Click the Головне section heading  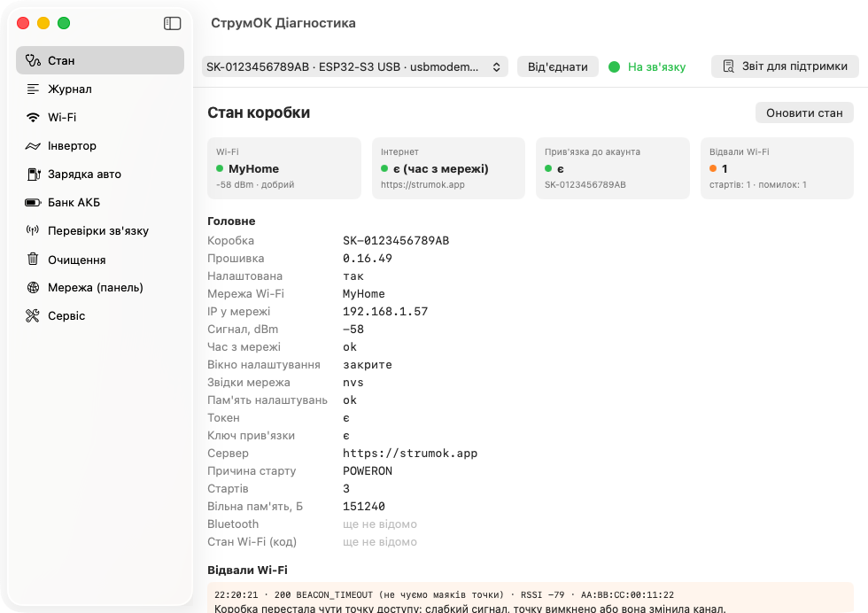tap(231, 221)
